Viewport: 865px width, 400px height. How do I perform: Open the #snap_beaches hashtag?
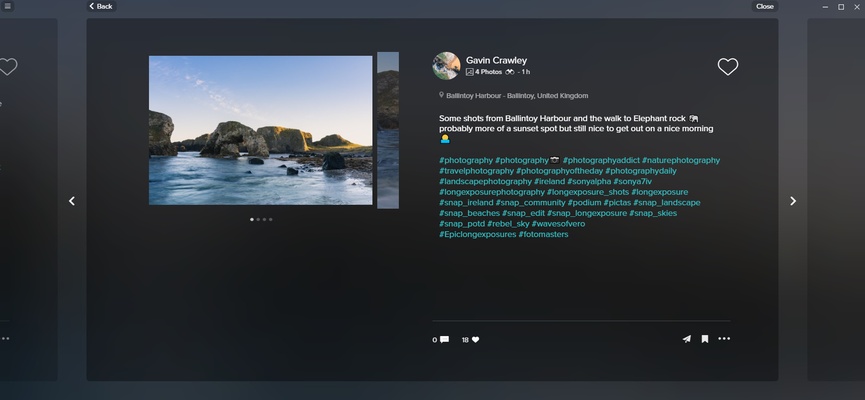point(469,213)
